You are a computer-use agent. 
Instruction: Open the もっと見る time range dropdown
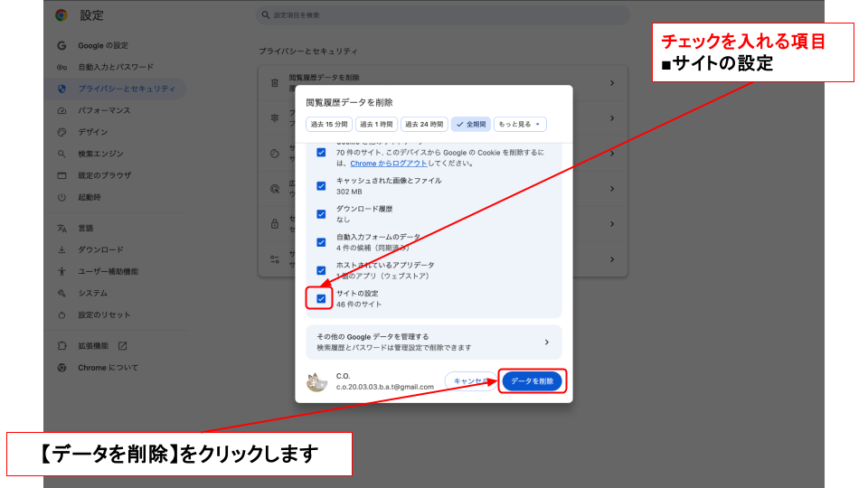click(x=520, y=124)
